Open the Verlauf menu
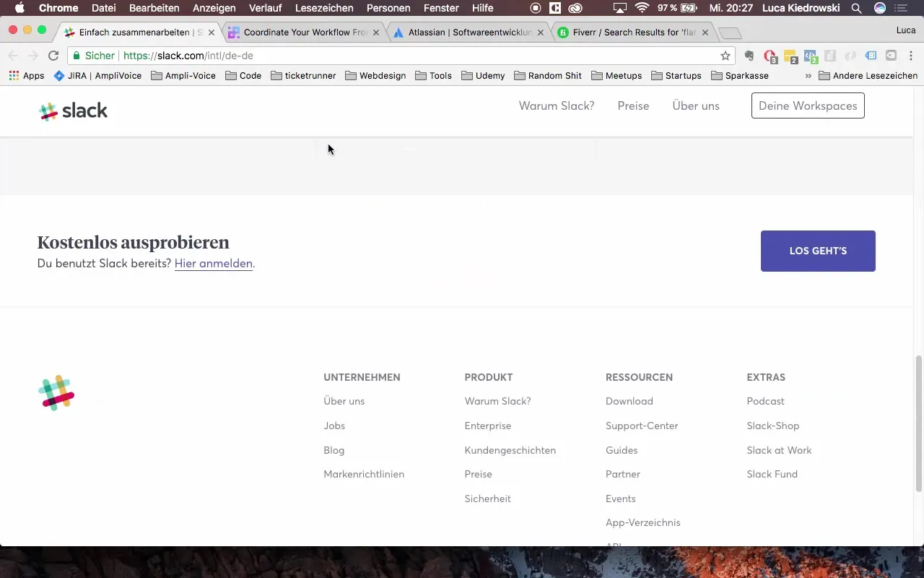 coord(266,8)
